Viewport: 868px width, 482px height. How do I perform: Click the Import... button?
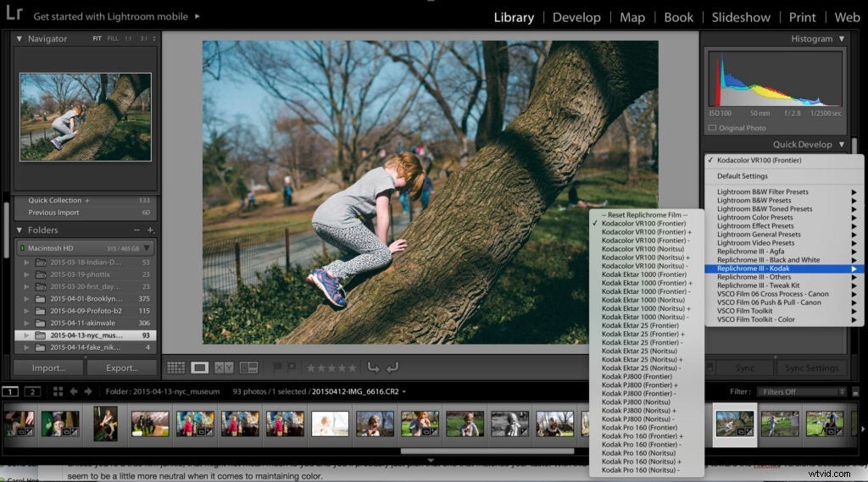pyautogui.click(x=48, y=368)
